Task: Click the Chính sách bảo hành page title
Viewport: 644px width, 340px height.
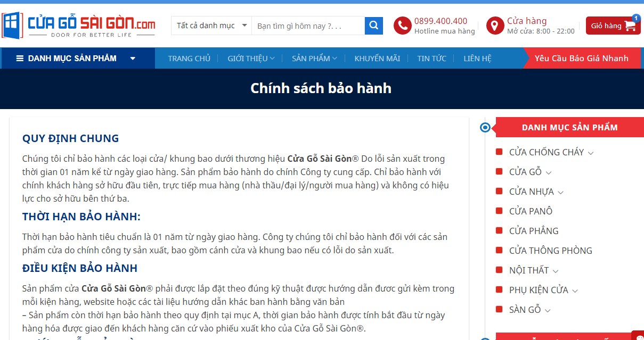Action: (321, 88)
